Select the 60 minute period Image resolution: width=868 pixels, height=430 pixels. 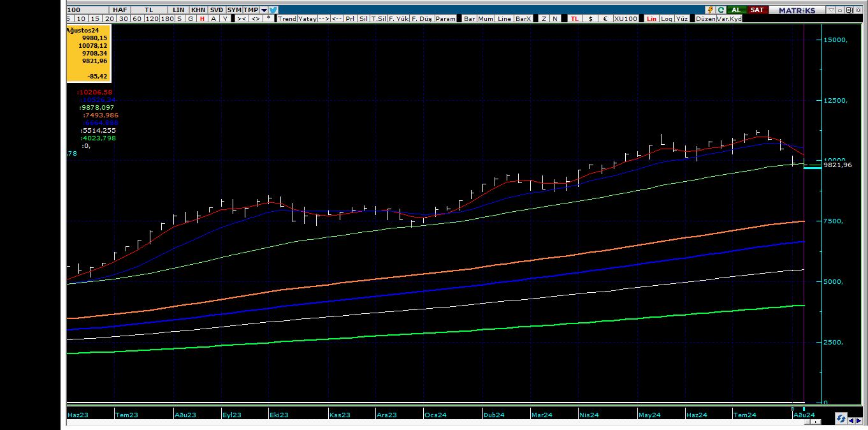(137, 19)
